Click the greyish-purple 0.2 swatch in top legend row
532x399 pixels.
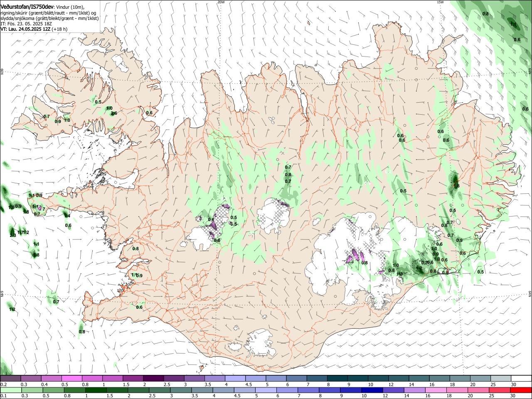coord(10,379)
